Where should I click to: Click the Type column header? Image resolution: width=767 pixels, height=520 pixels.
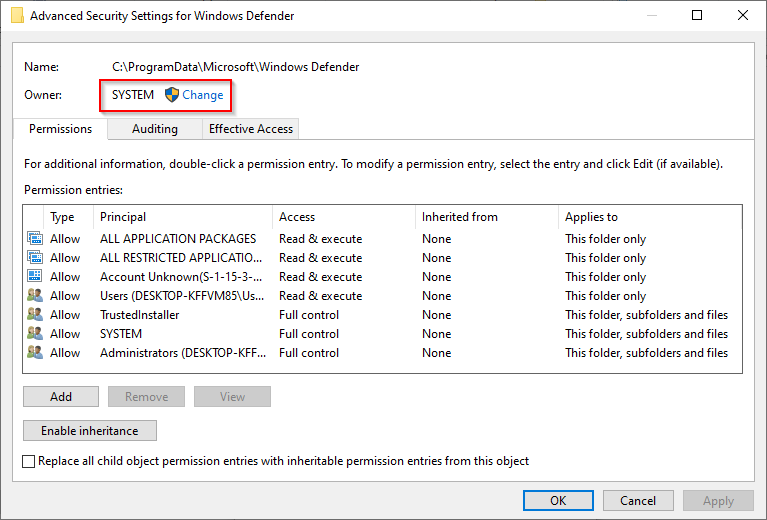(x=68, y=217)
